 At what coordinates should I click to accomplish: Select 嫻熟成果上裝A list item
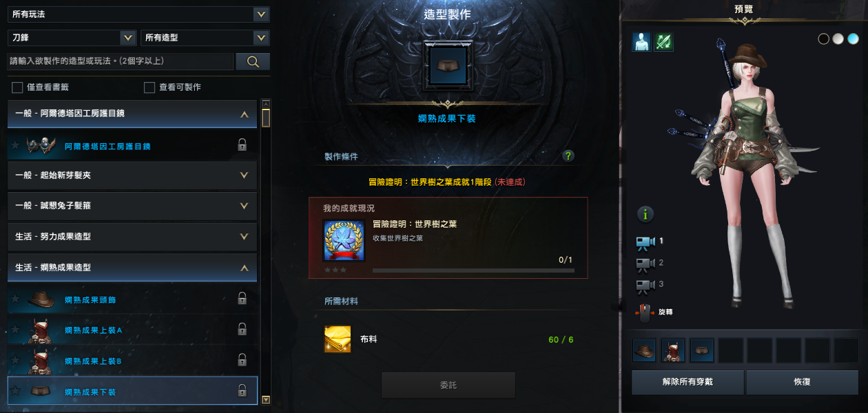(132, 330)
